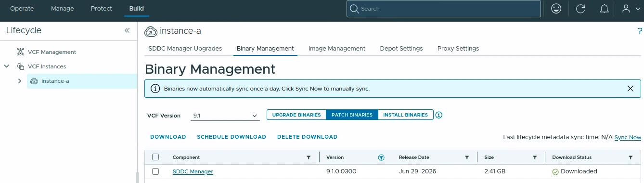Image resolution: width=644 pixels, height=183 pixels.
Task: Open the user account menu
Action: coord(631,9)
